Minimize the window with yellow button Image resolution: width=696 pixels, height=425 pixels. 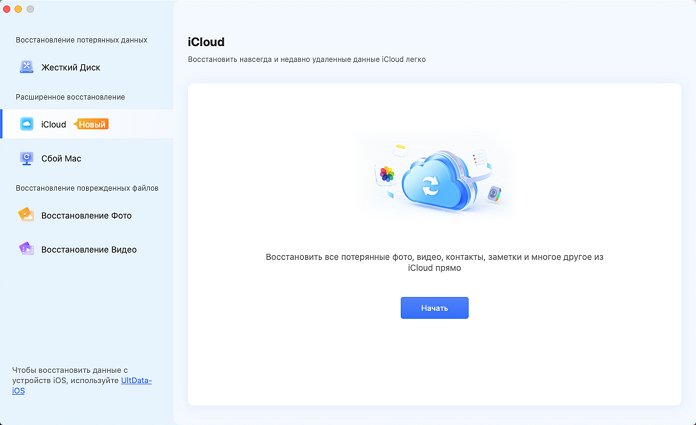click(x=18, y=9)
